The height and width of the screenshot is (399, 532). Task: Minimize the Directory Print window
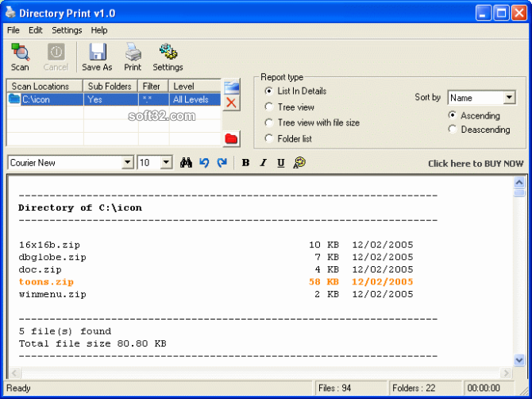click(483, 14)
